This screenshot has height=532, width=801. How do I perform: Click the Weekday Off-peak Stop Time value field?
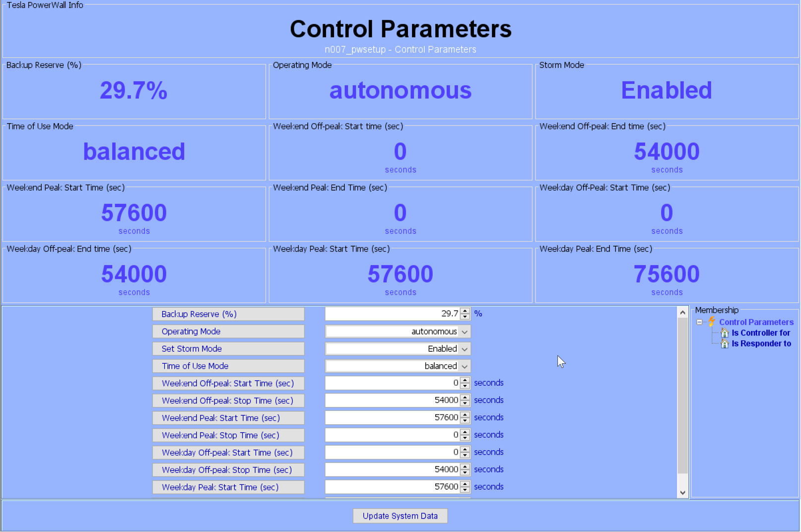coord(393,469)
